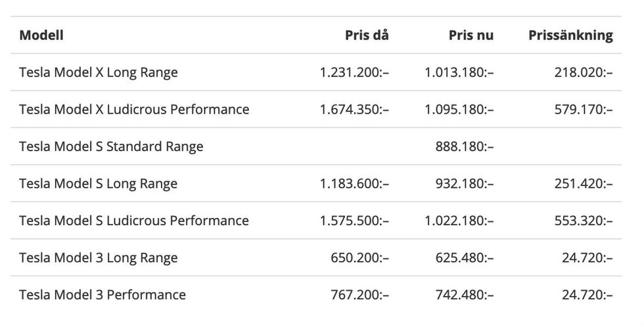Screen dimensions: 644x325
Task: Click the Prissänkning column header
Action: point(570,35)
